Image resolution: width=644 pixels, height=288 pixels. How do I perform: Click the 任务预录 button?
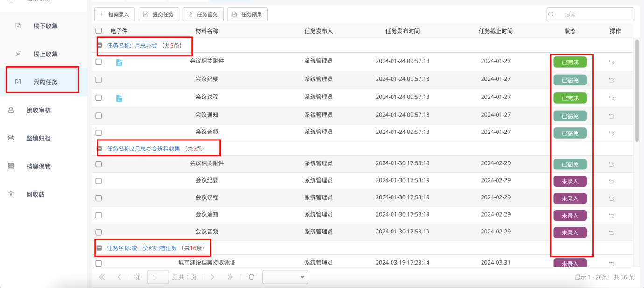click(x=247, y=14)
